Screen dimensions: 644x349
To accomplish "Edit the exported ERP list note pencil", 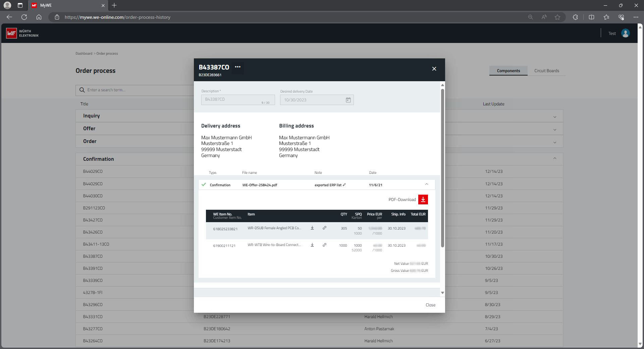I will [344, 185].
